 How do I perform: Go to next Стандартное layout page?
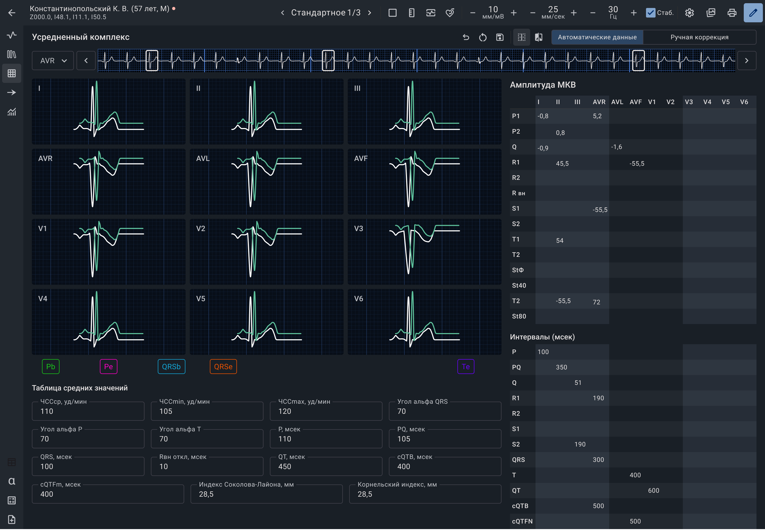coord(369,13)
